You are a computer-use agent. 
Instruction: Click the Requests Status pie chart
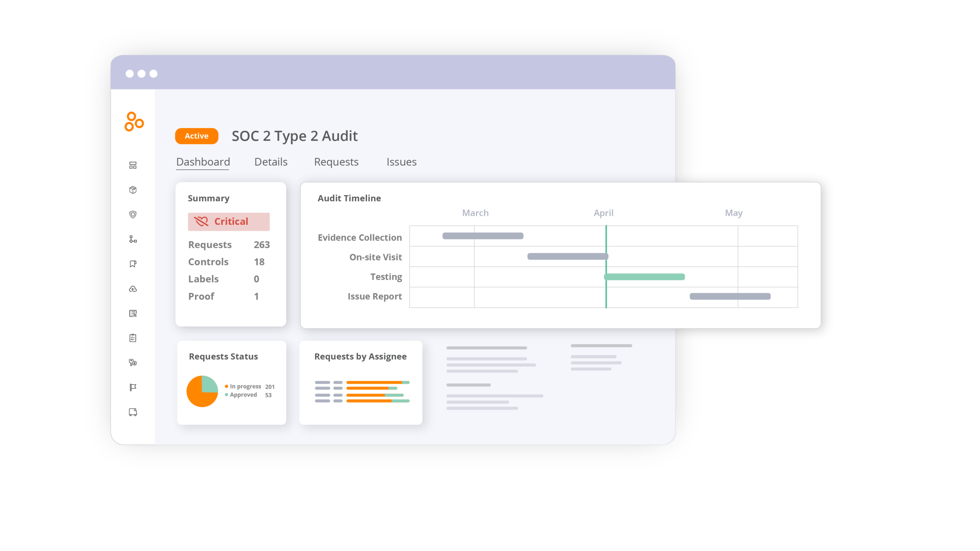[202, 391]
